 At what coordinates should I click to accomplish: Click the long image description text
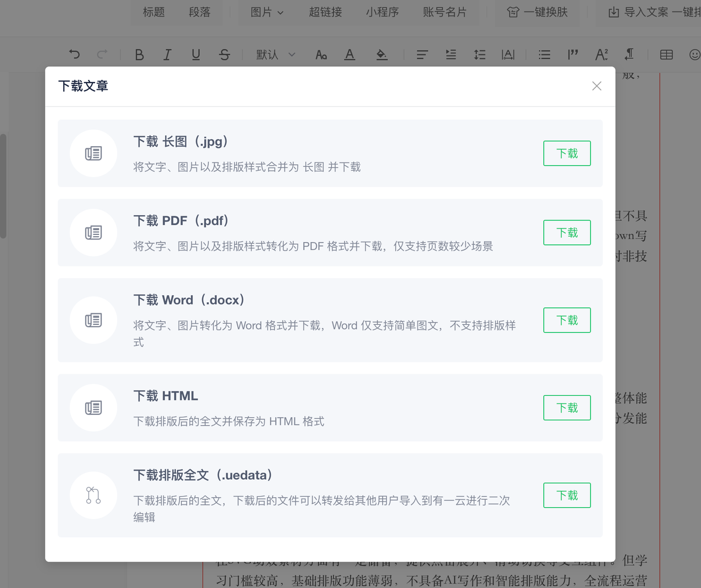click(247, 167)
